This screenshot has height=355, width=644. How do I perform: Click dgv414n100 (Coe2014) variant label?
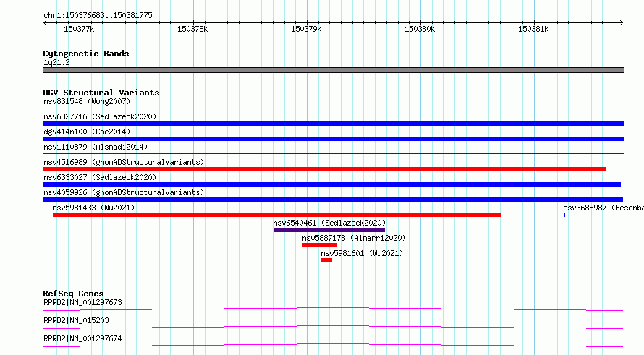coord(87,132)
